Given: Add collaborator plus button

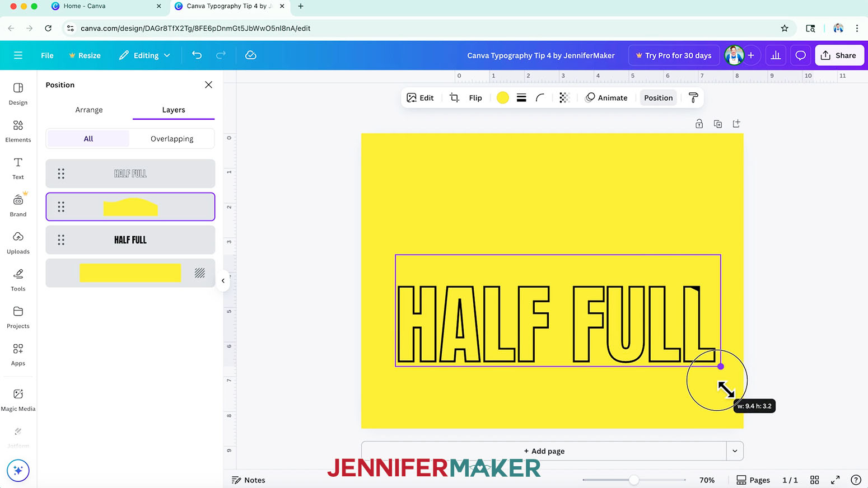Looking at the screenshot, I should (x=751, y=55).
